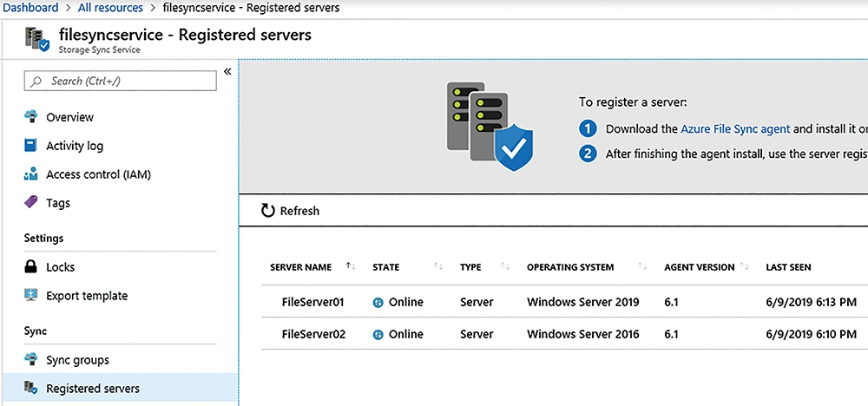Click the purple Tags icon

[x=31, y=202]
